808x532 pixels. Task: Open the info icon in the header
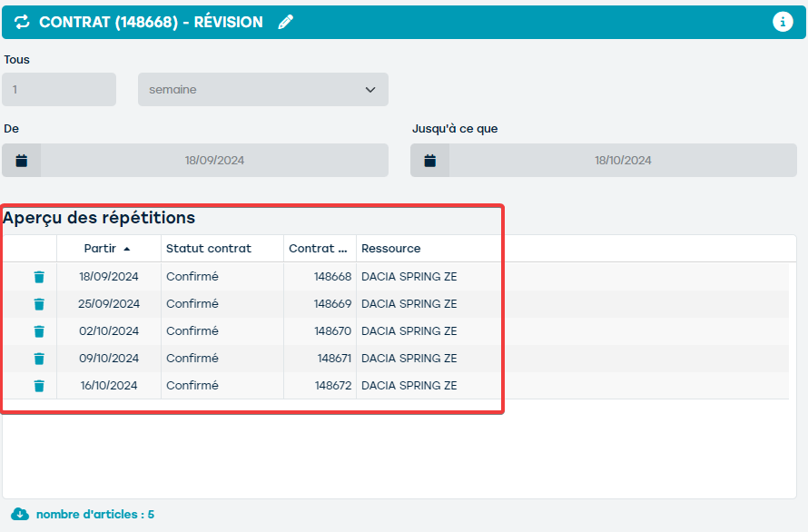tap(783, 22)
